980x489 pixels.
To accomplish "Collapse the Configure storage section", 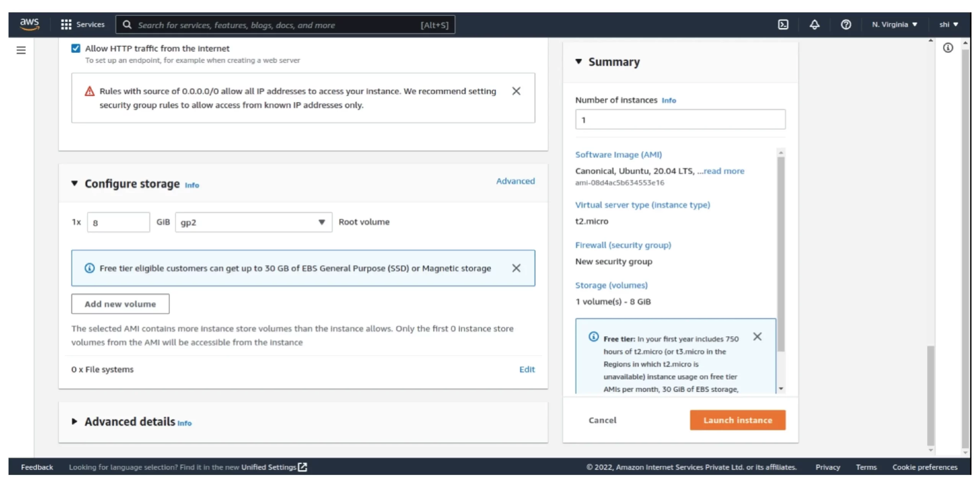I will (x=75, y=184).
